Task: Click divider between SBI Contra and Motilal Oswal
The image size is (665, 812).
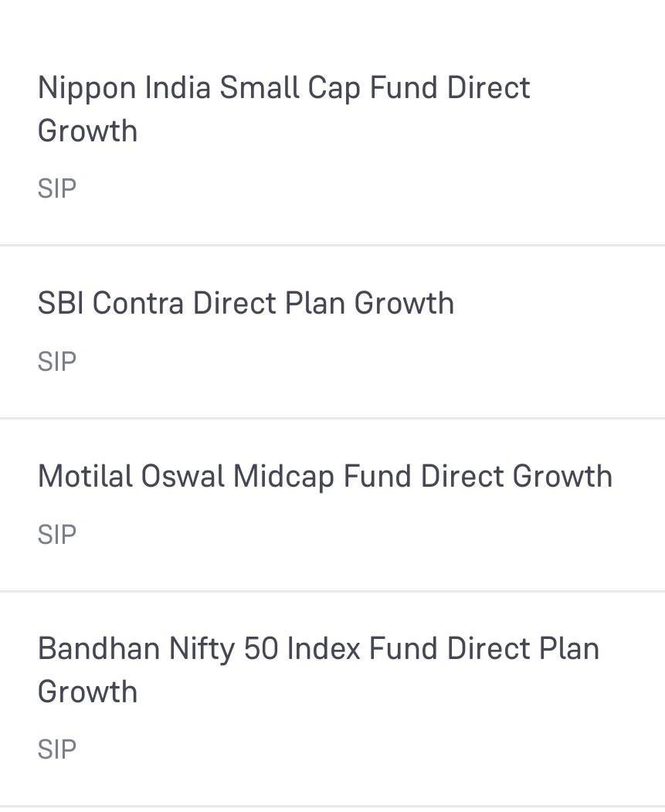Action: 332,418
